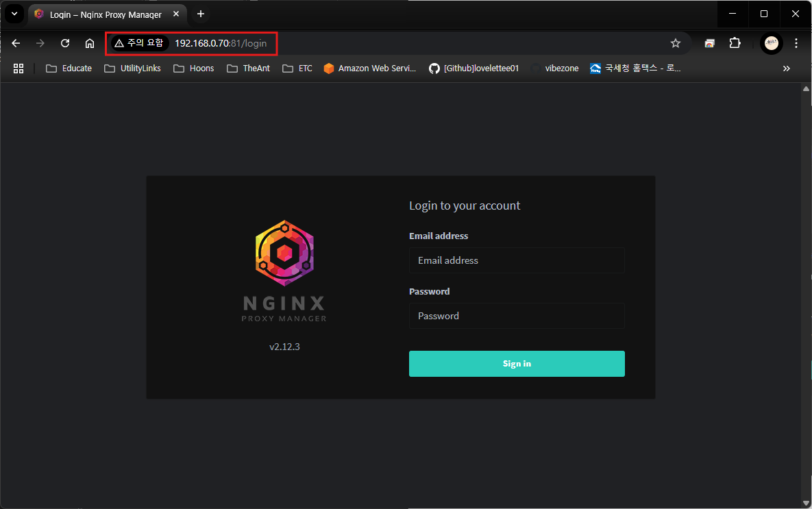Click the page scrollbar up arrow
812x509 pixels.
point(806,89)
